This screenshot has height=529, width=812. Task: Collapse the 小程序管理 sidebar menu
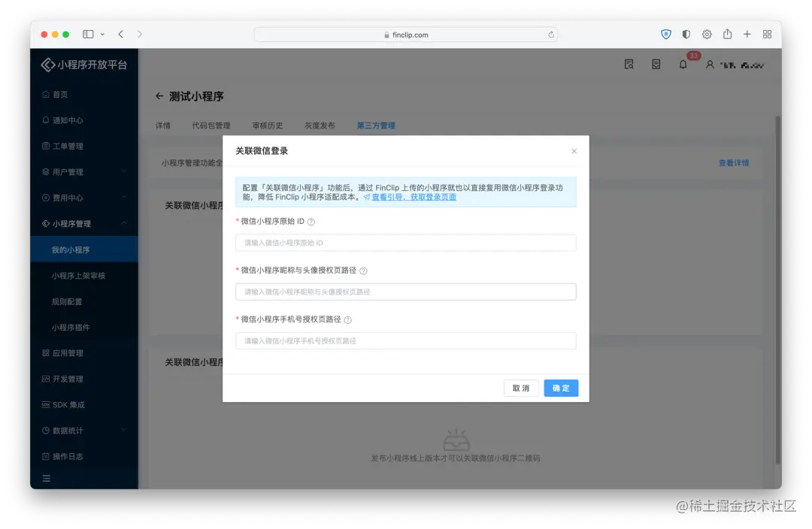point(84,224)
